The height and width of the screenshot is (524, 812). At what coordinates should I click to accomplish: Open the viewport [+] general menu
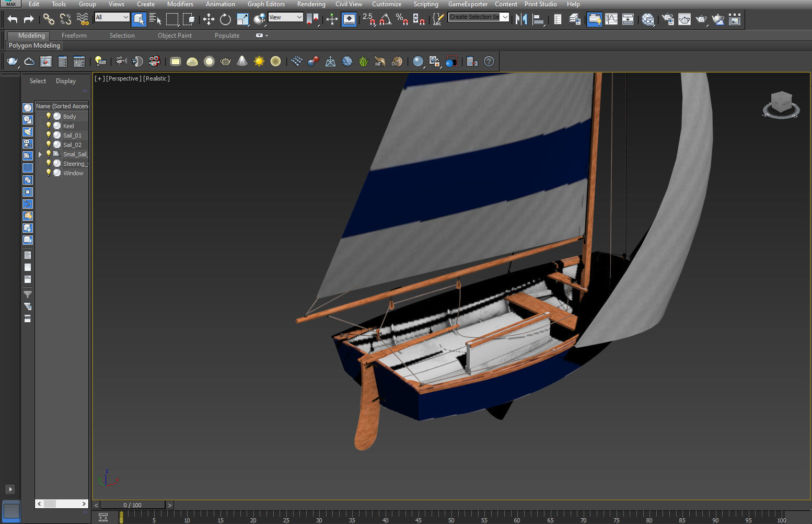pyautogui.click(x=99, y=78)
